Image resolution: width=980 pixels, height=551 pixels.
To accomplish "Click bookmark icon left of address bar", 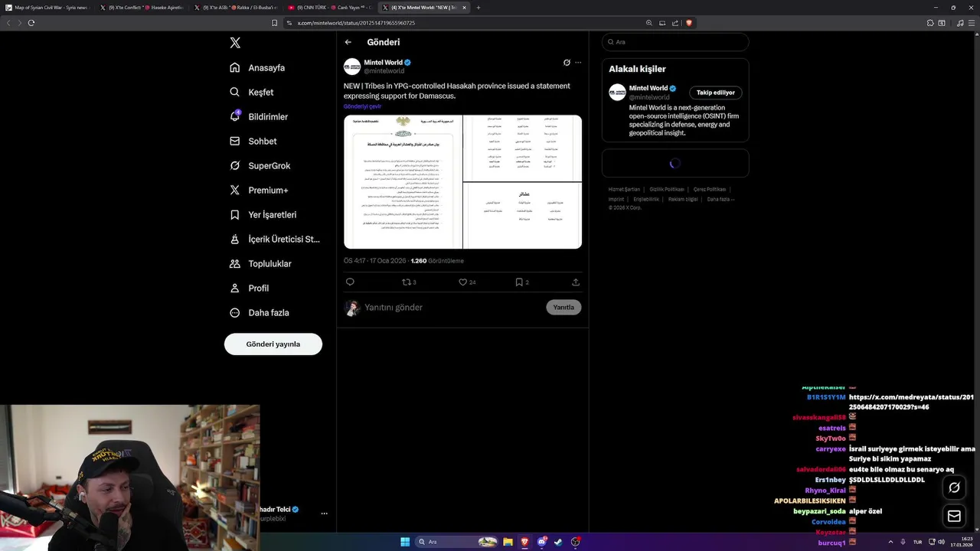I will click(x=275, y=23).
